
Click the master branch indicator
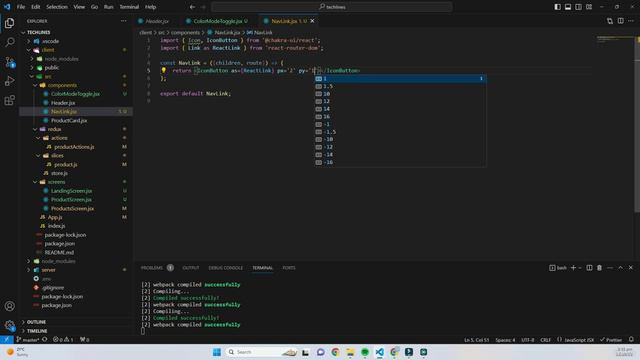point(28,340)
